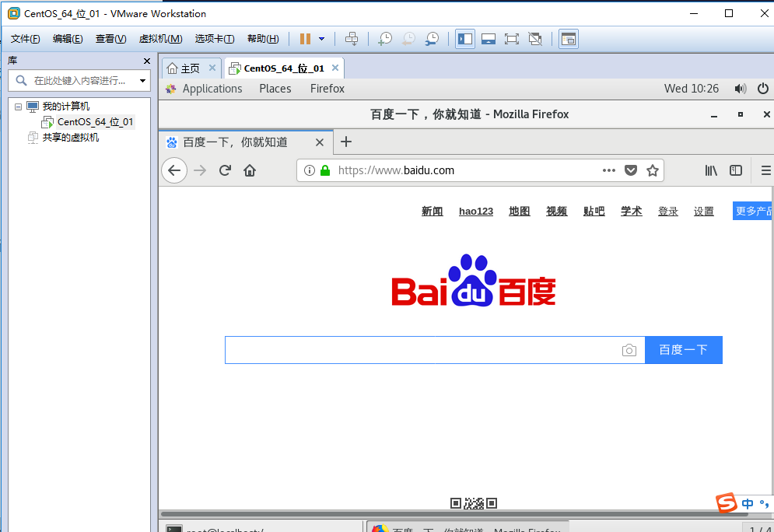Open the Firefox hamburger menu

765,171
